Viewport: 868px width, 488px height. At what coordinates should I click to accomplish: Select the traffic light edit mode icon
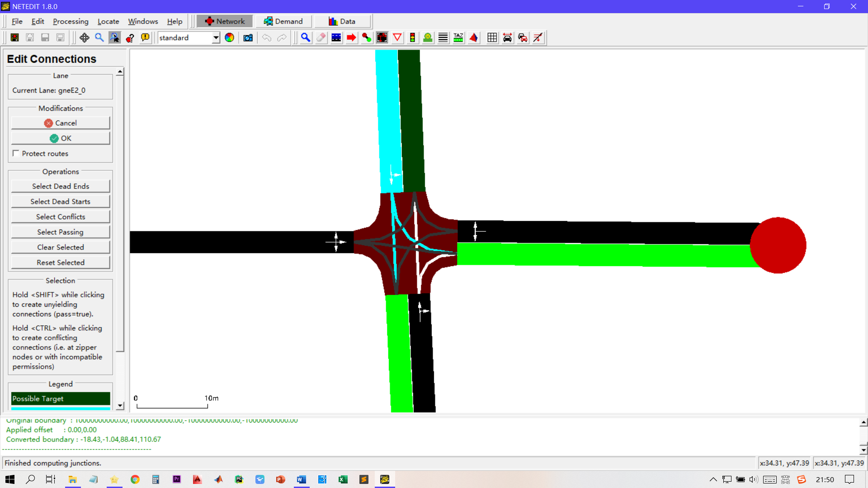coord(412,38)
